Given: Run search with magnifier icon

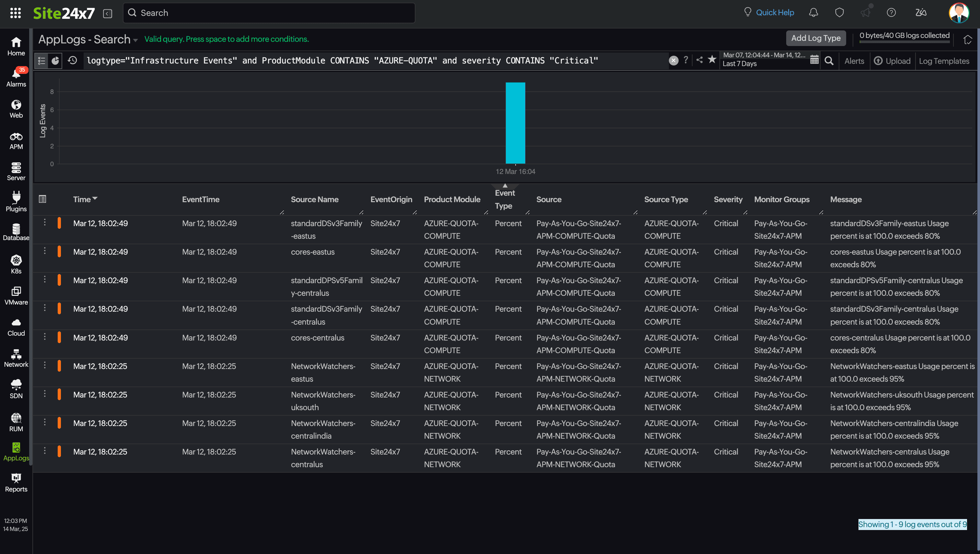Looking at the screenshot, I should click(829, 61).
